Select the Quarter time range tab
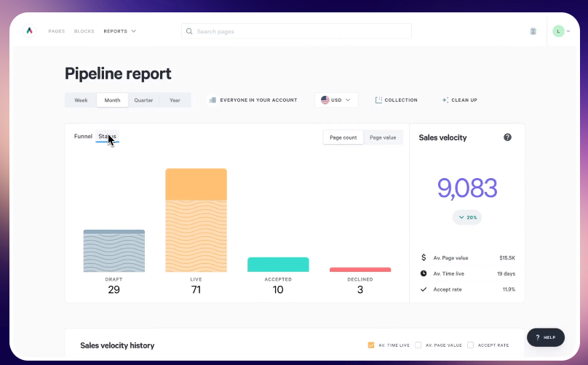Image resolution: width=588 pixels, height=365 pixels. tap(143, 100)
